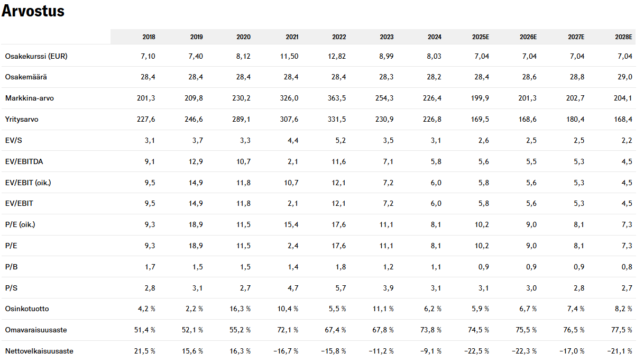
Task: Click the P/E (oik.) row label
Action: point(20,224)
